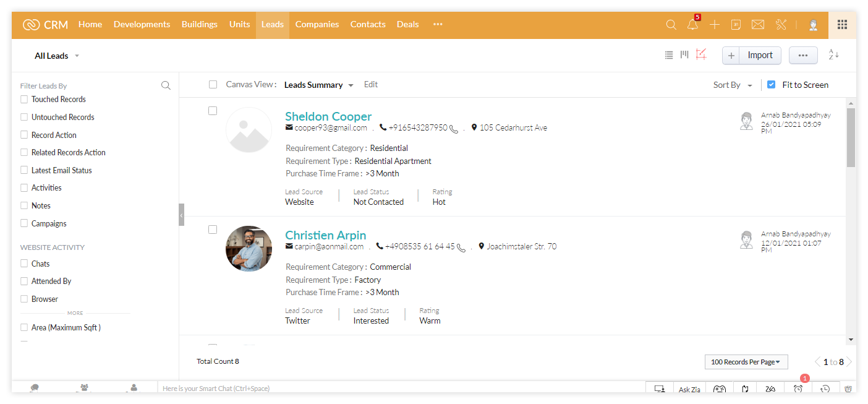868x404 pixels.
Task: Click the Import button
Action: coord(760,55)
